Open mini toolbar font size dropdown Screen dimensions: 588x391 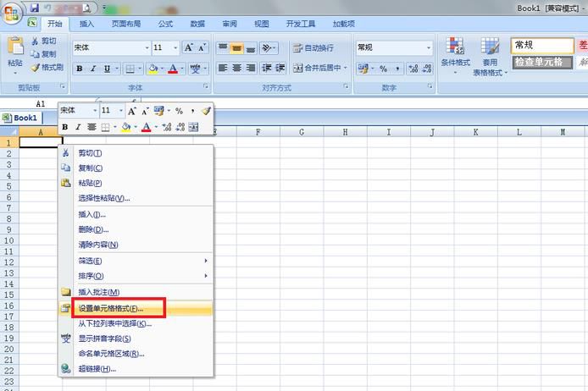(x=121, y=111)
